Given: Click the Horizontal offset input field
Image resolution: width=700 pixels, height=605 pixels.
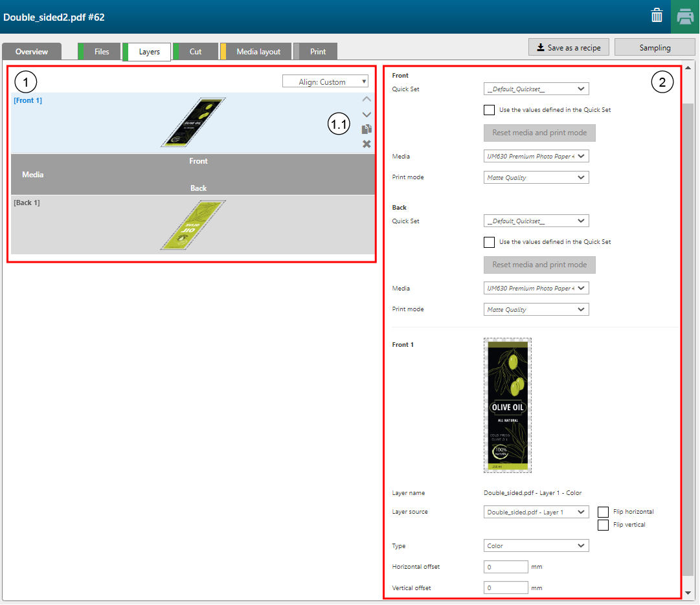Looking at the screenshot, I should point(506,567).
